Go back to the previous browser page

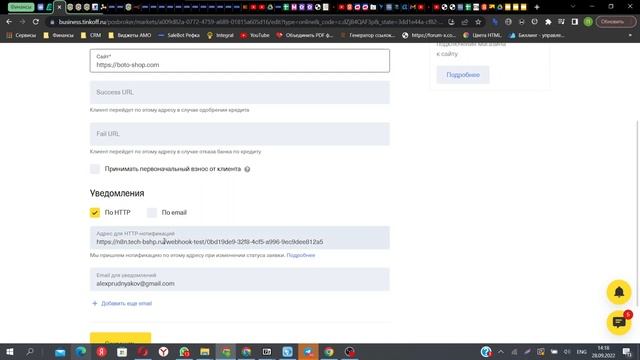pos(9,22)
